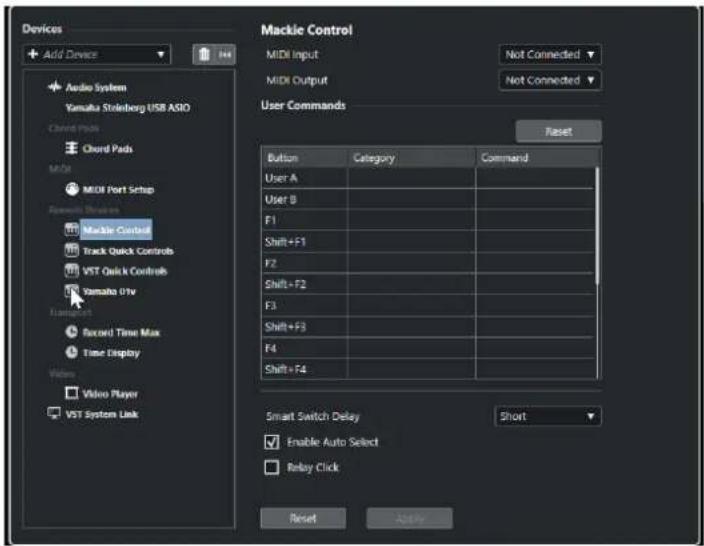Select MIDI Port Setup entry

119,189
